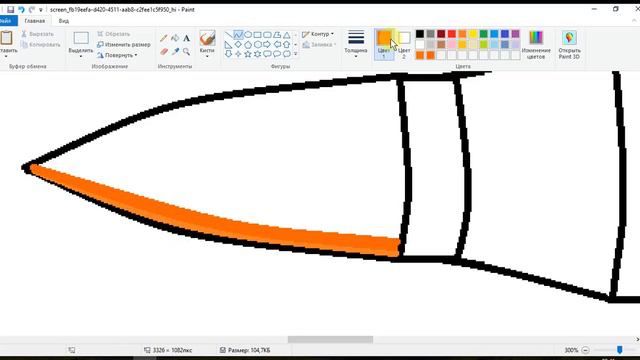Click Изменить размер resize button
640x360 pixels.
124,44
